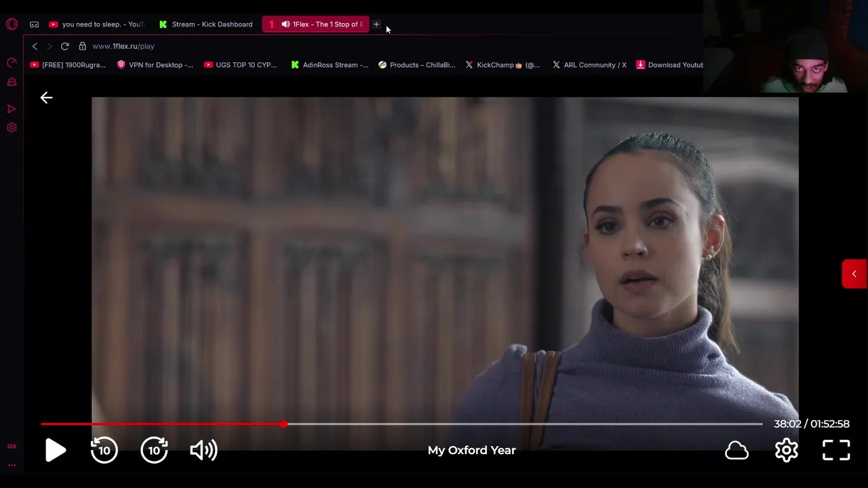
Task: Open ARL Community / X bookmark
Action: click(x=589, y=65)
